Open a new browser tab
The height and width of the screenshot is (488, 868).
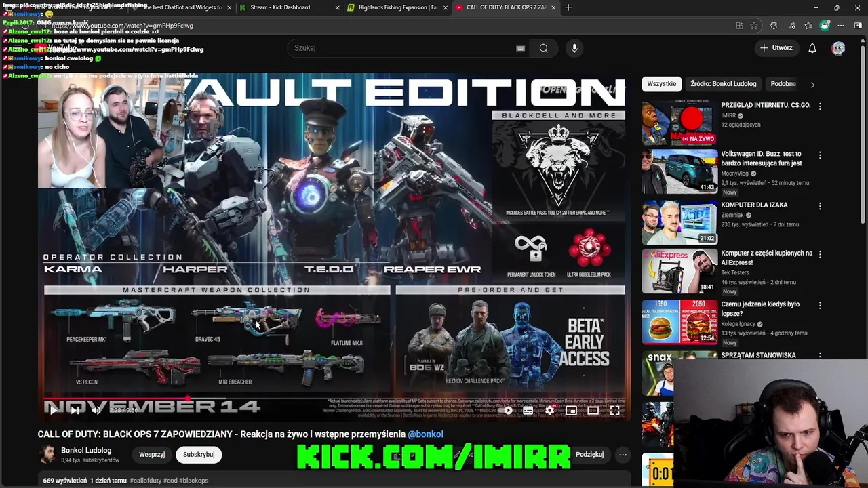click(568, 7)
